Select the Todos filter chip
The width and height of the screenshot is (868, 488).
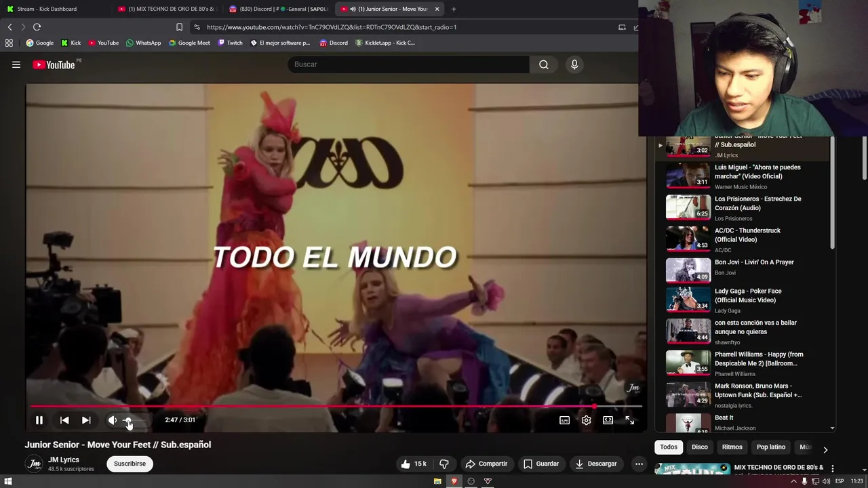click(669, 447)
